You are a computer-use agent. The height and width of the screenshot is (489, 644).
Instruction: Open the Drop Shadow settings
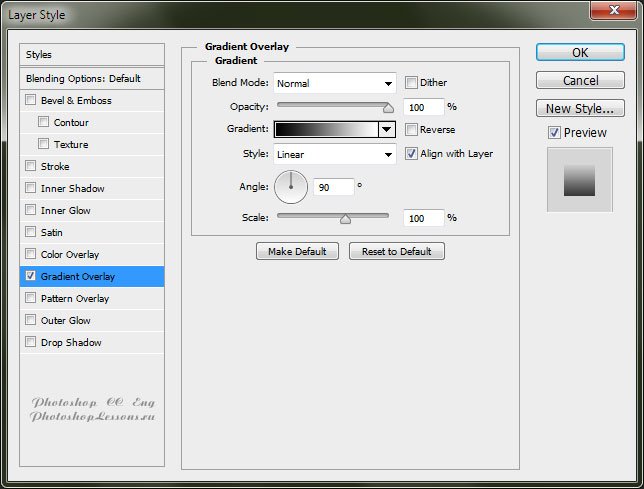pos(71,343)
